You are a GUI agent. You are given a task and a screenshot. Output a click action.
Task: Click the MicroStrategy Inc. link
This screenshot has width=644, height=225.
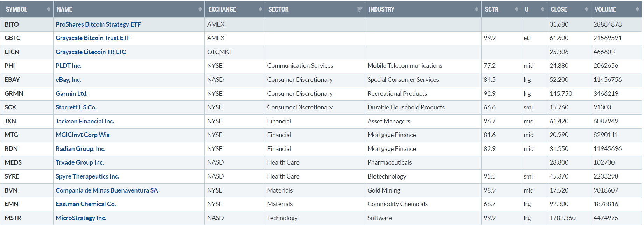coord(81,218)
